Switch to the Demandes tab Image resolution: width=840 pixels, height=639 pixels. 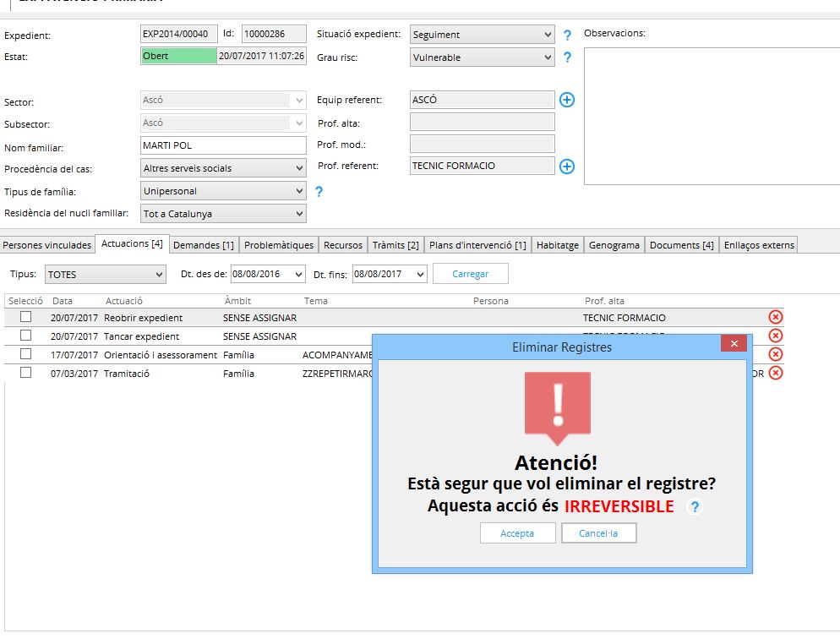pyautogui.click(x=204, y=245)
